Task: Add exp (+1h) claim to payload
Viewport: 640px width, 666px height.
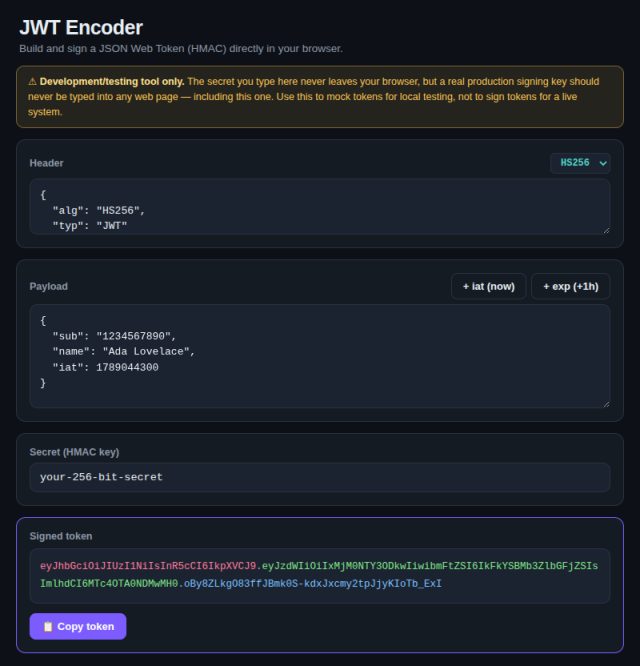Action: tap(571, 287)
